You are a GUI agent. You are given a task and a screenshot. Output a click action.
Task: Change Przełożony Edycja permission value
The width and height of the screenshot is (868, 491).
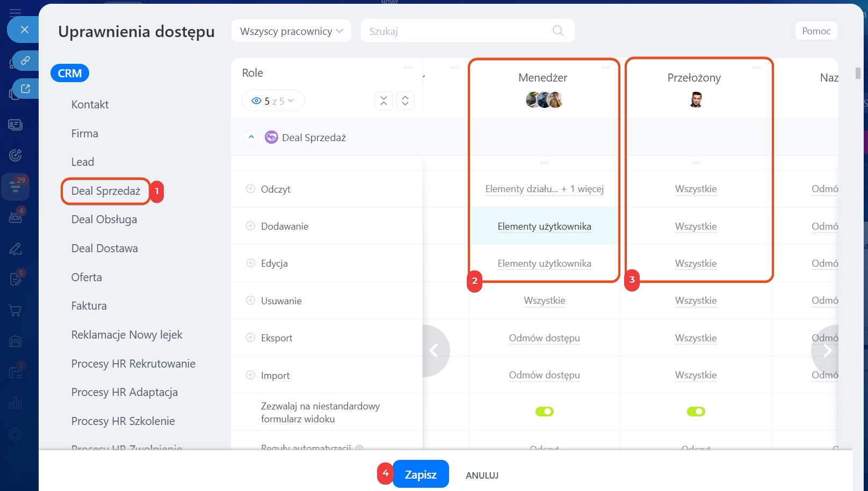696,263
